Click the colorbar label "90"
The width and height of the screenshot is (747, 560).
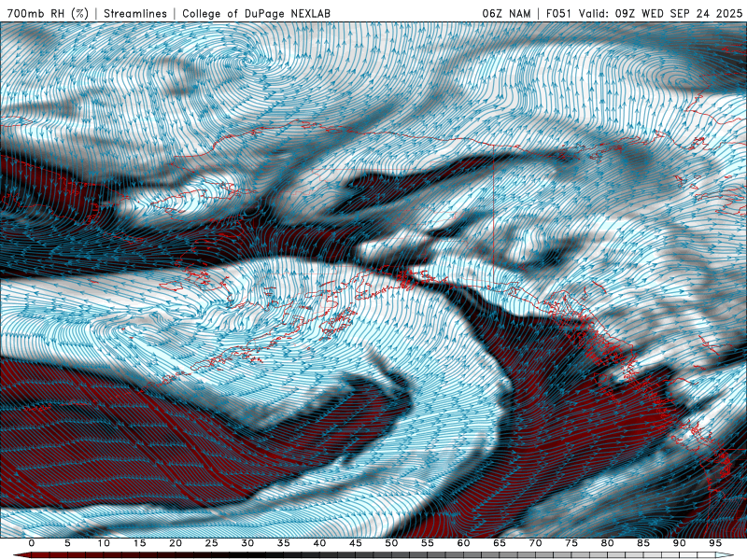point(679,543)
